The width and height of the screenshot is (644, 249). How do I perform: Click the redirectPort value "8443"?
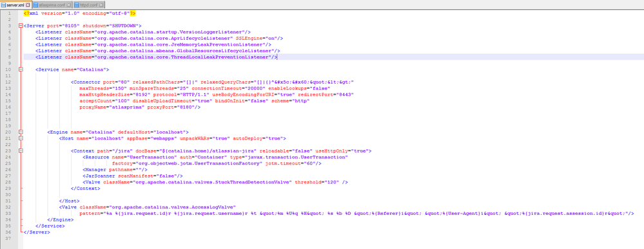(345, 95)
